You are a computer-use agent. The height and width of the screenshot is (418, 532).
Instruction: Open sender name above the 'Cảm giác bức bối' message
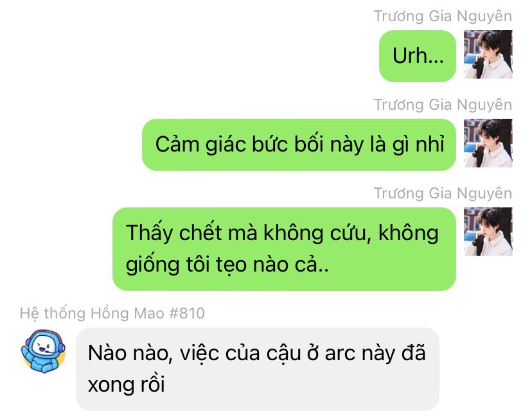pyautogui.click(x=443, y=105)
